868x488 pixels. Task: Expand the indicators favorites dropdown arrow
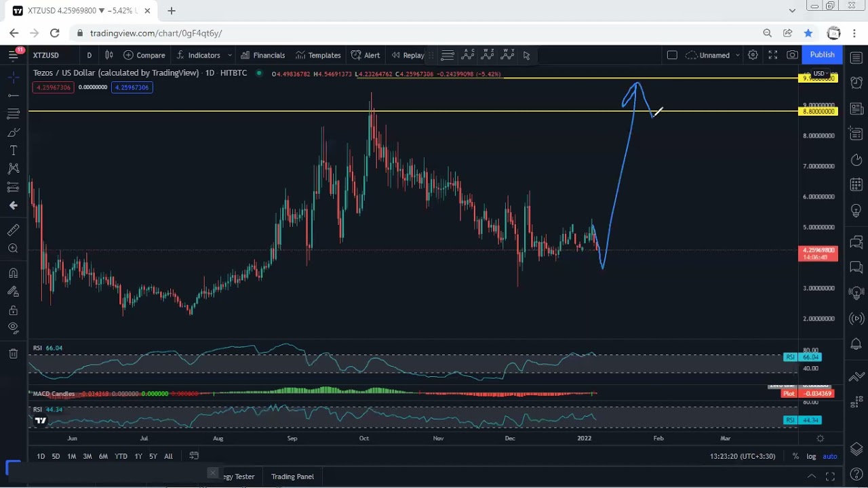[230, 55]
